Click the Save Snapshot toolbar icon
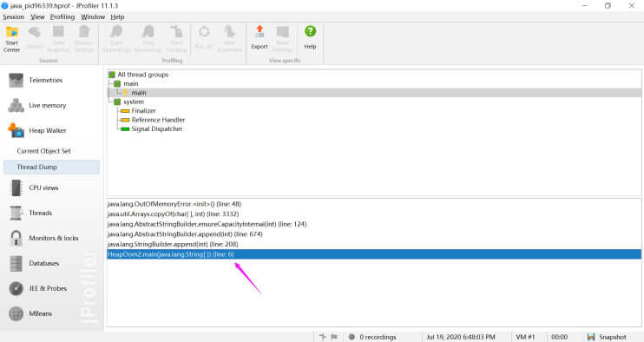 click(x=58, y=38)
